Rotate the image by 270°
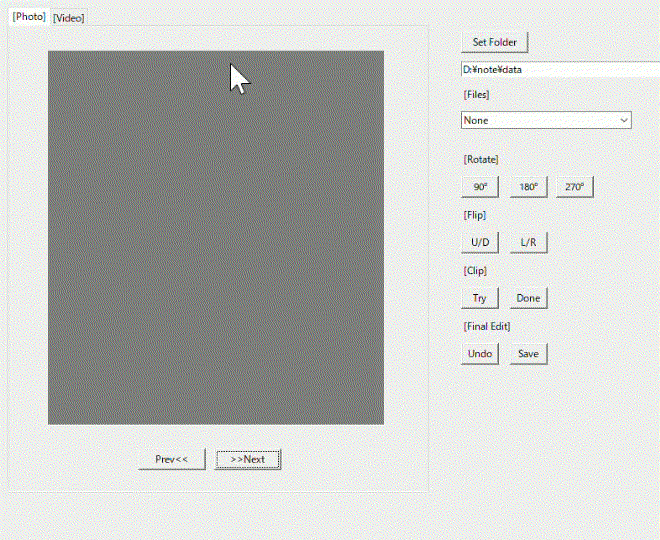660x540 pixels. click(575, 187)
